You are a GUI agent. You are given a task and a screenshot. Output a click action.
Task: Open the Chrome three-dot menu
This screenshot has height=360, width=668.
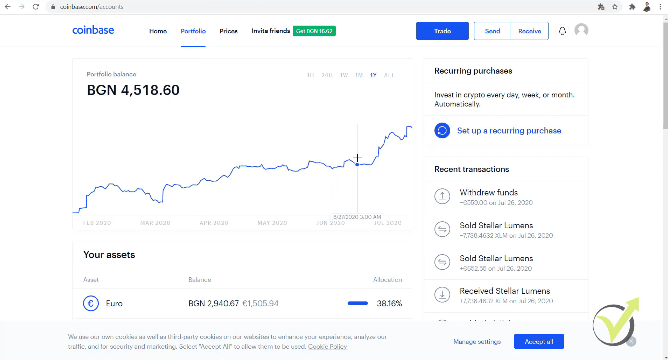click(x=660, y=7)
